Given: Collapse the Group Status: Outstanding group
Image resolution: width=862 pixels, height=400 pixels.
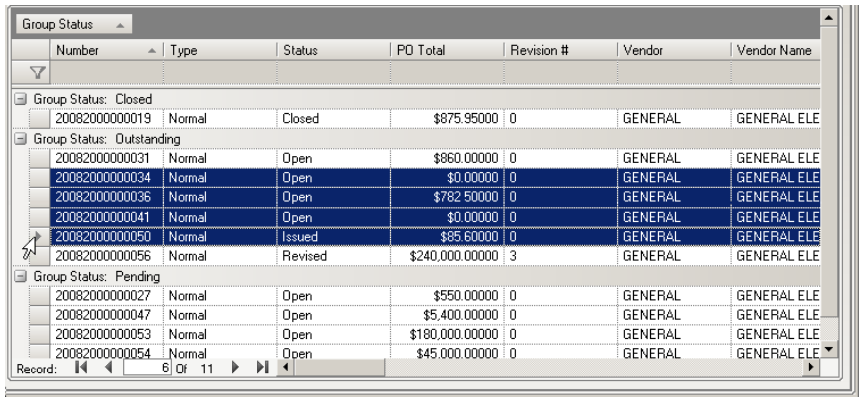Looking at the screenshot, I should tap(19, 137).
